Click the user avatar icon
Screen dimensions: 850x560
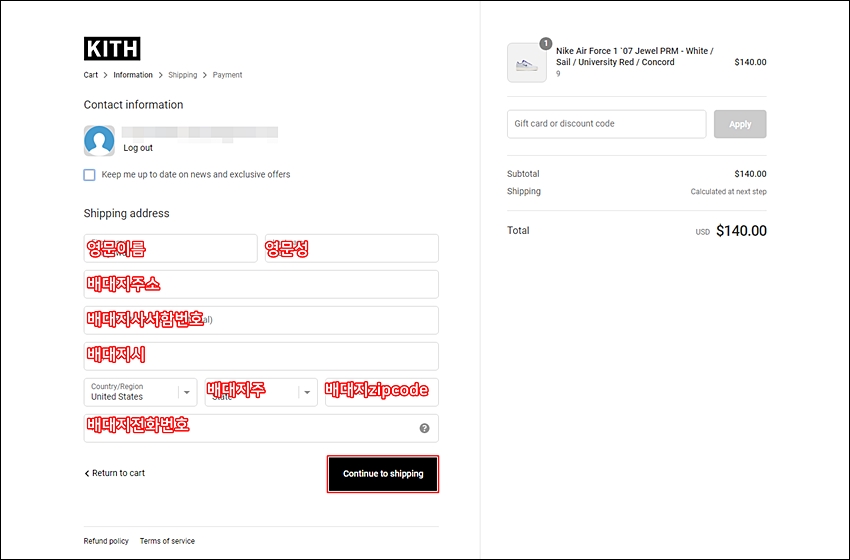(99, 141)
